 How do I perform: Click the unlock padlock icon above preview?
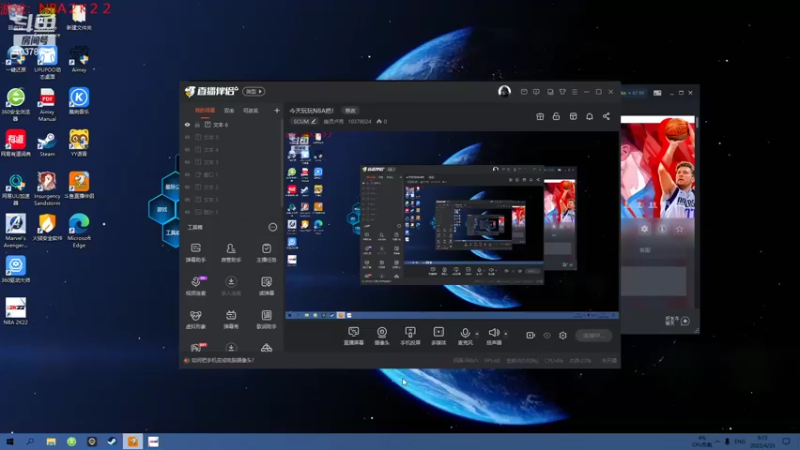(556, 116)
